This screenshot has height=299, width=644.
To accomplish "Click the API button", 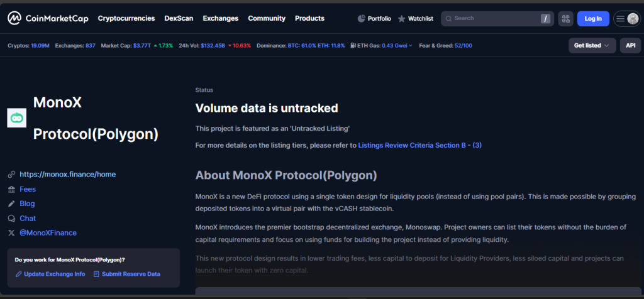I will [630, 46].
